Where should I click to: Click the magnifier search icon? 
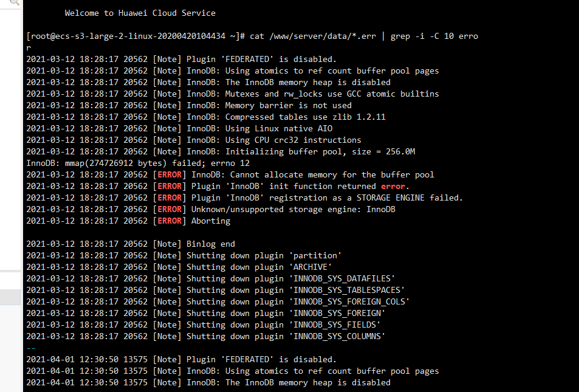click(x=15, y=2)
